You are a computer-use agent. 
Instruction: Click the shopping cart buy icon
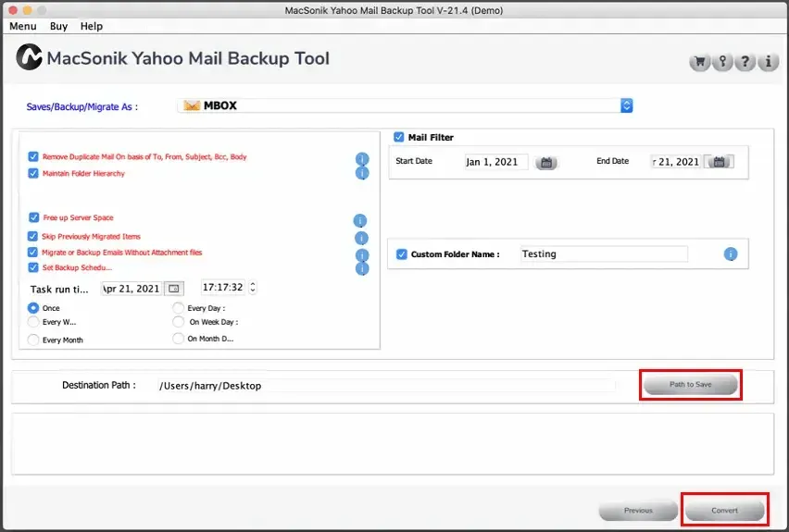(699, 62)
